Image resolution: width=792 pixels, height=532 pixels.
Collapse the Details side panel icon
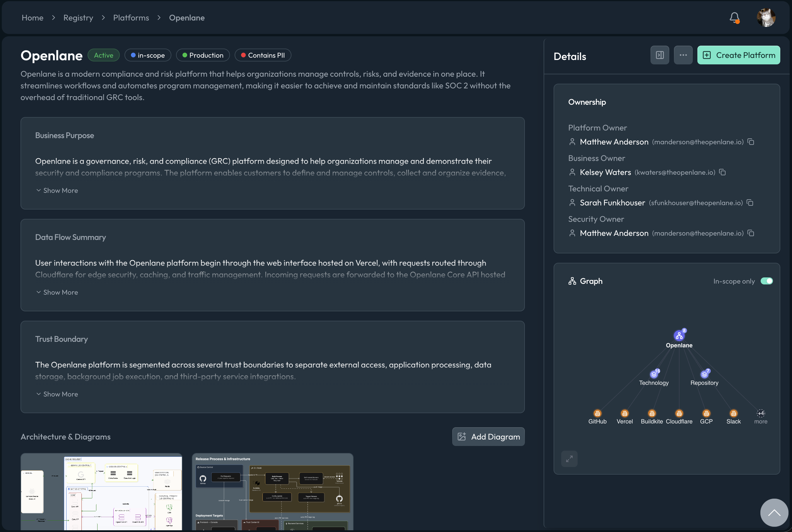tap(660, 55)
